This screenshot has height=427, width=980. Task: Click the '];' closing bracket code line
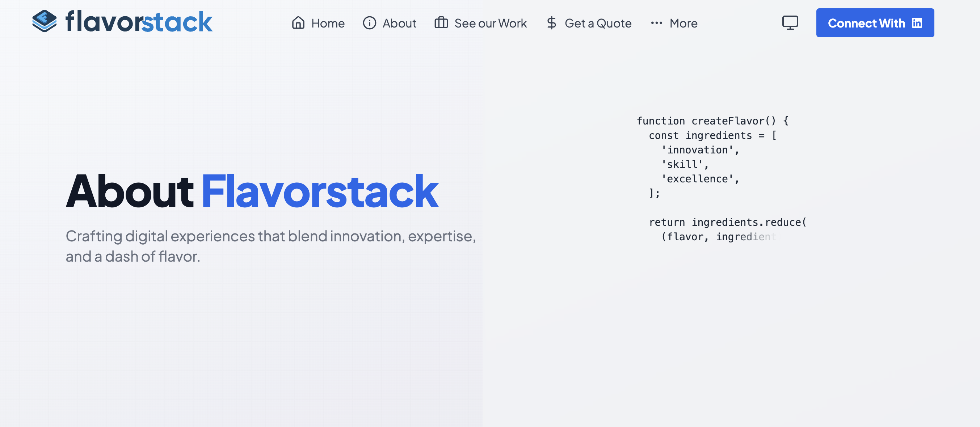pyautogui.click(x=654, y=193)
